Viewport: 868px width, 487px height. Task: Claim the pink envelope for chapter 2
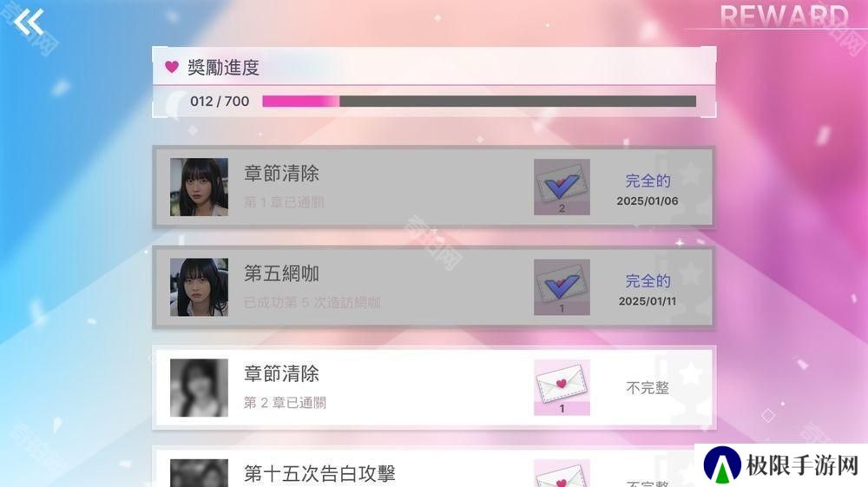(562, 387)
